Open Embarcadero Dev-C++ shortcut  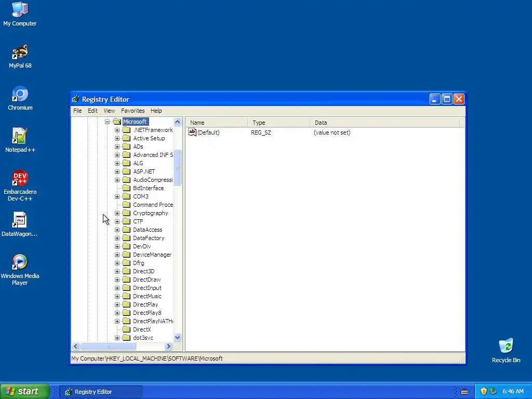(20, 185)
